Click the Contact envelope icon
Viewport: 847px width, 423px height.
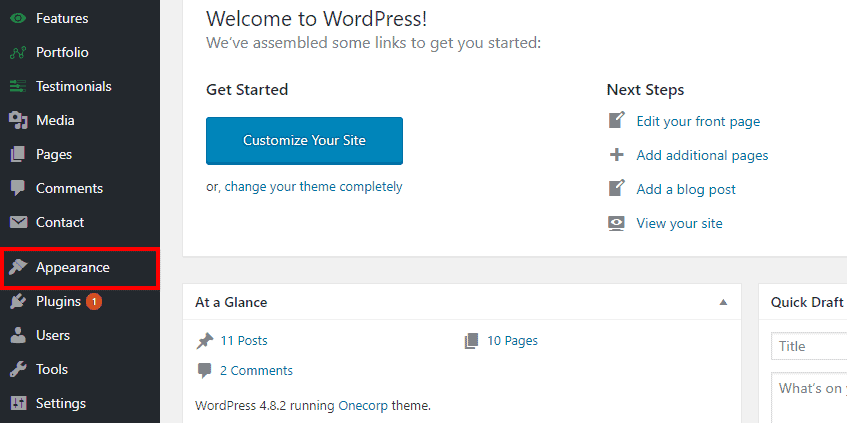(18, 222)
